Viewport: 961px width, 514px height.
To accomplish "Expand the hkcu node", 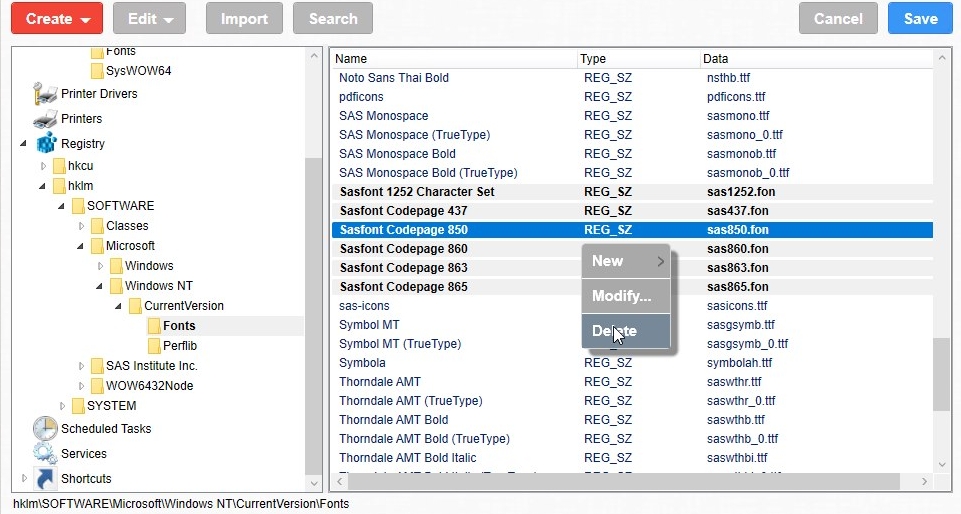I will 43,166.
